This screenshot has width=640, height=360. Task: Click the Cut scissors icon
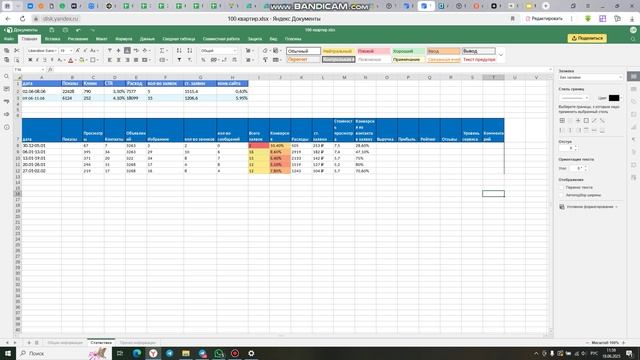[x=17, y=51]
